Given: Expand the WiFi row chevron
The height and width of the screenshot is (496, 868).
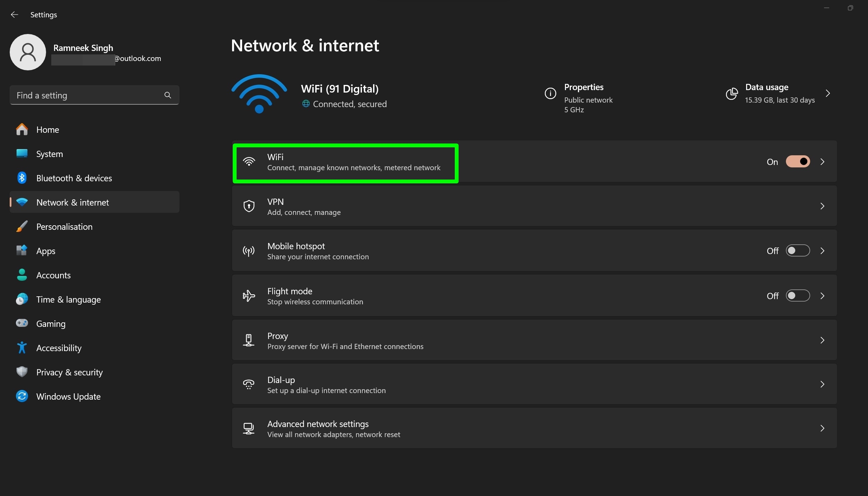Looking at the screenshot, I should (823, 162).
